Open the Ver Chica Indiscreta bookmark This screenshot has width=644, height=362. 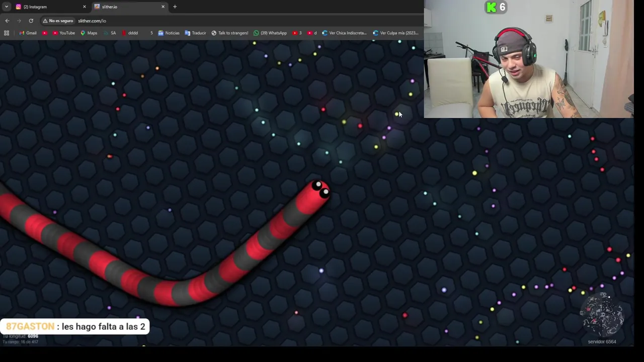(x=344, y=33)
